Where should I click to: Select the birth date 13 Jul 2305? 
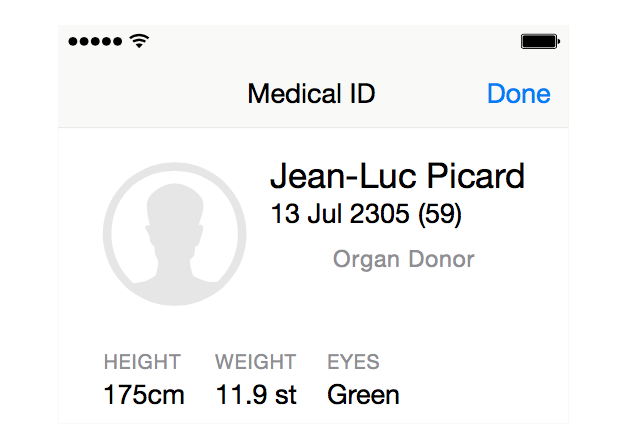click(340, 213)
